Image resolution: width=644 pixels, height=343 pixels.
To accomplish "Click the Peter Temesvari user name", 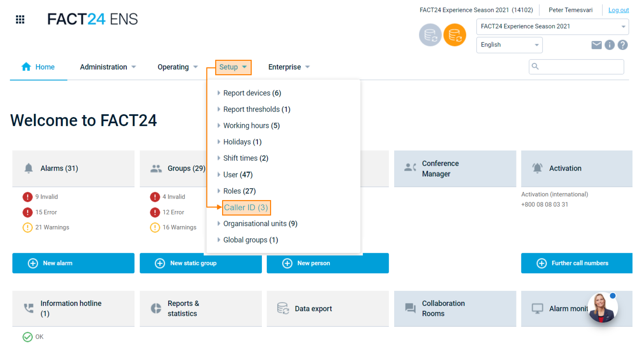I will 570,10.
